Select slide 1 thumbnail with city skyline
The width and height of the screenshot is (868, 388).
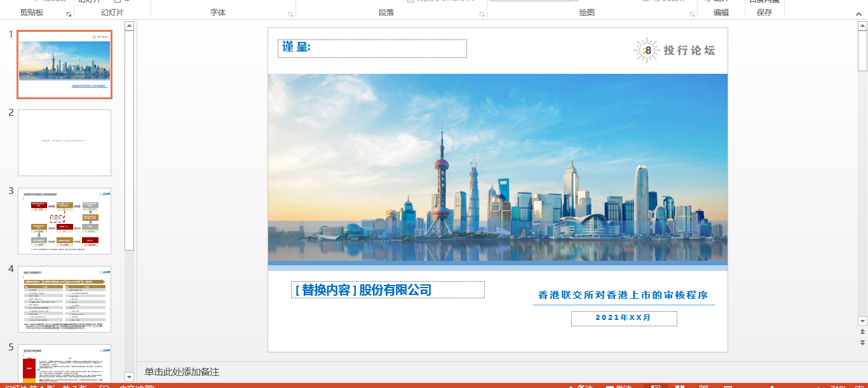tap(64, 64)
